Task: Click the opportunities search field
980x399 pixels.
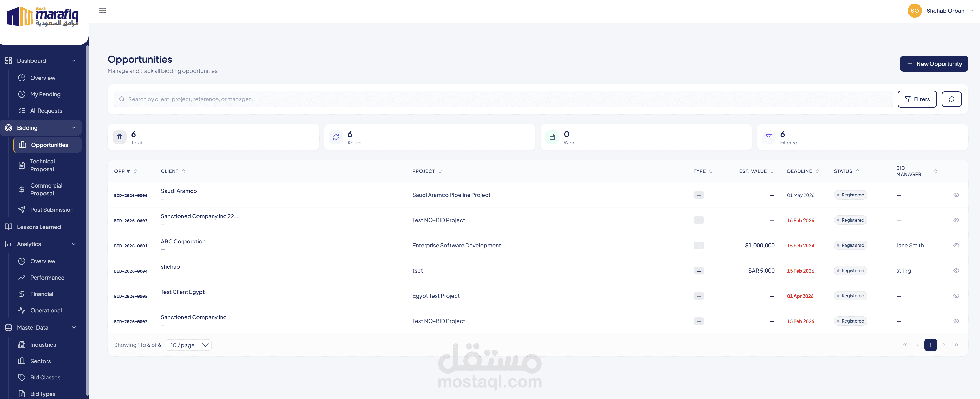Action: 502,99
